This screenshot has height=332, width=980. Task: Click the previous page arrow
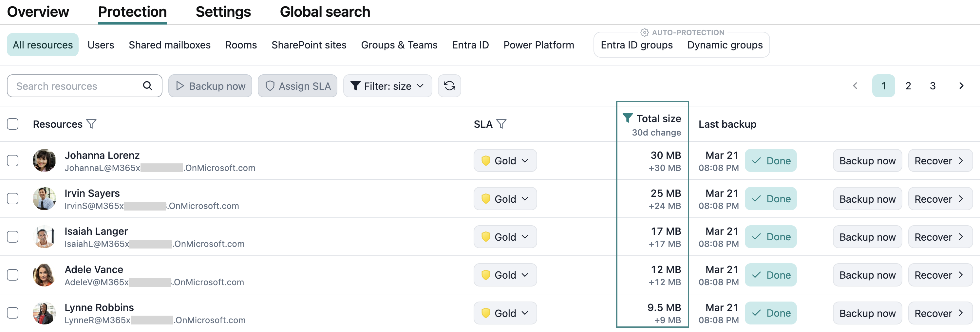coord(855,86)
